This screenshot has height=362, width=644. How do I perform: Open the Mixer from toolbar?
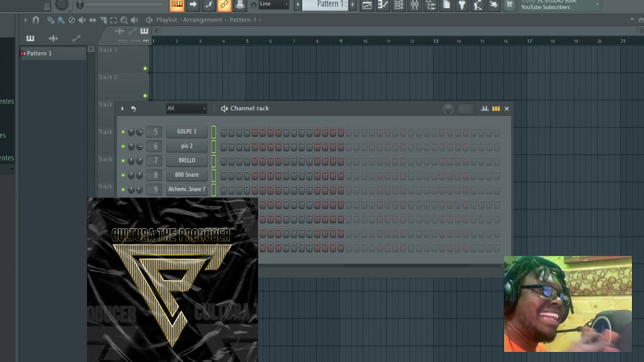pos(415,5)
